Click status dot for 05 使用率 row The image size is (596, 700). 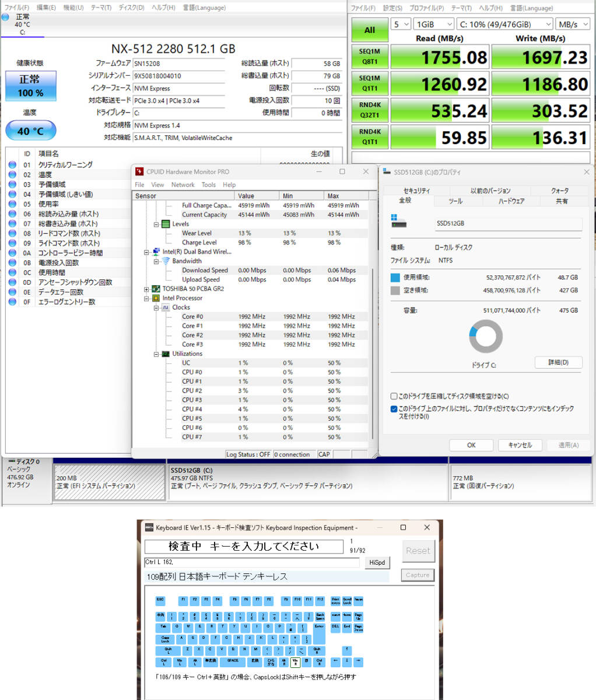(x=12, y=204)
